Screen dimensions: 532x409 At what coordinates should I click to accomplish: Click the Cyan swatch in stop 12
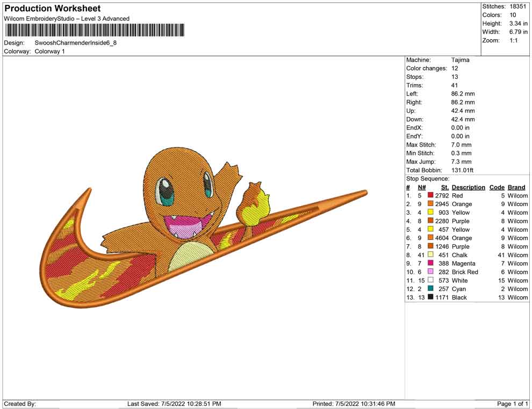430,288
